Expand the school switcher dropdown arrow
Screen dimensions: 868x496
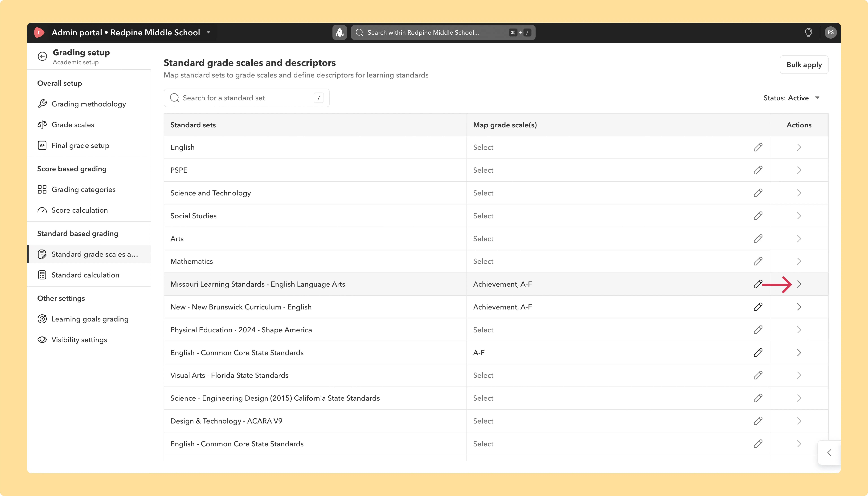coord(209,33)
